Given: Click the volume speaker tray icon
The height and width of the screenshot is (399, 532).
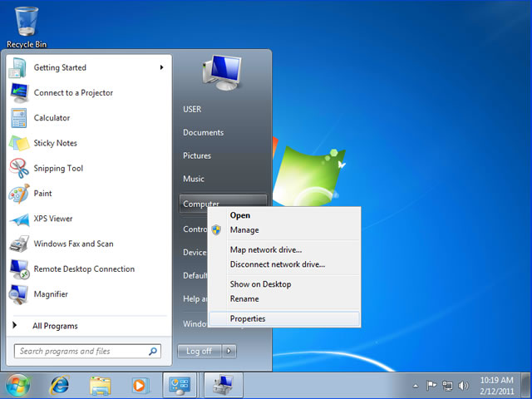Looking at the screenshot, I should tap(463, 386).
